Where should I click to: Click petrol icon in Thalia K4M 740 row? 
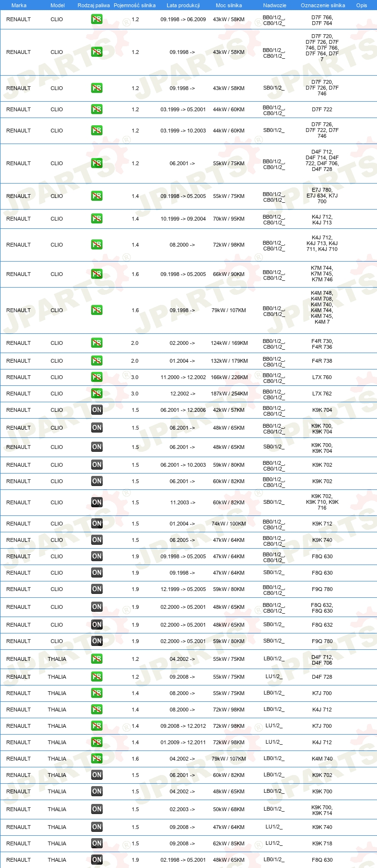[97, 759]
